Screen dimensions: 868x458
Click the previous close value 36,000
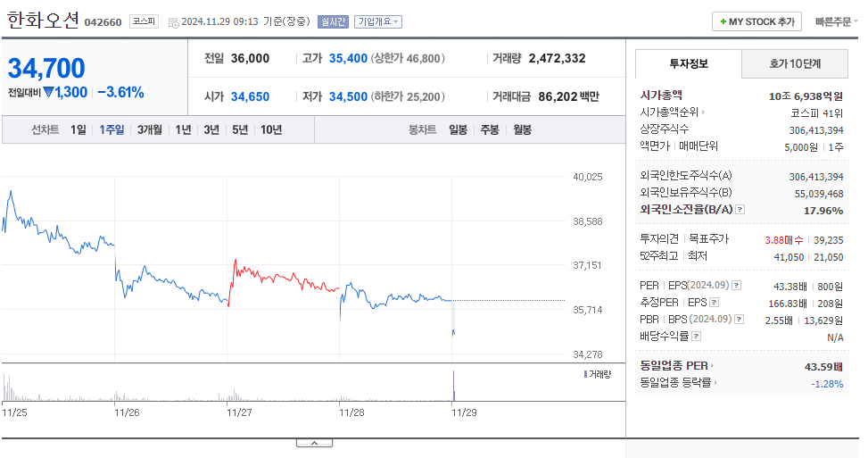coord(250,58)
